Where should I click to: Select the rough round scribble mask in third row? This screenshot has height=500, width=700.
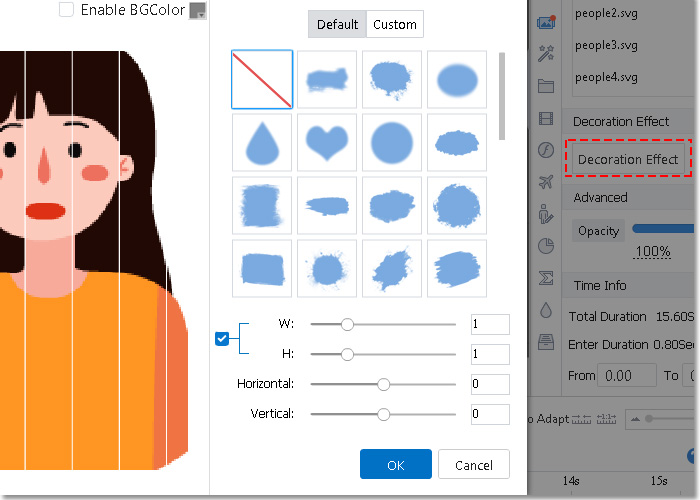[457, 205]
